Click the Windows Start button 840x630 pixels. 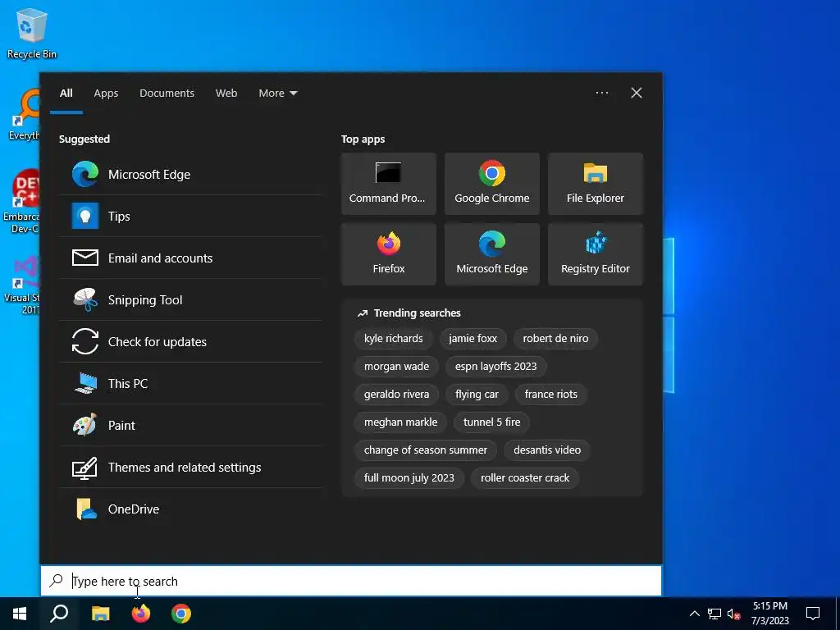(x=20, y=614)
